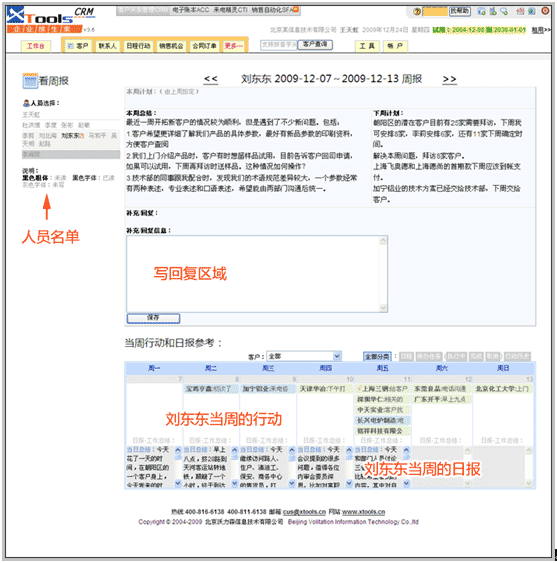The image size is (557, 563).
Task: Click the weekly report calendar icon beside 看周报
Action: pos(30,81)
